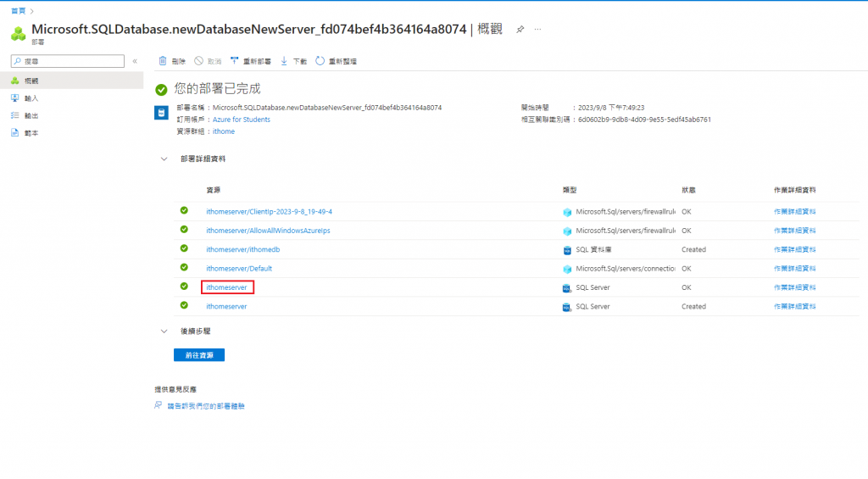
Task: Click the firewall rule icon in ClientIp row
Action: (567, 212)
